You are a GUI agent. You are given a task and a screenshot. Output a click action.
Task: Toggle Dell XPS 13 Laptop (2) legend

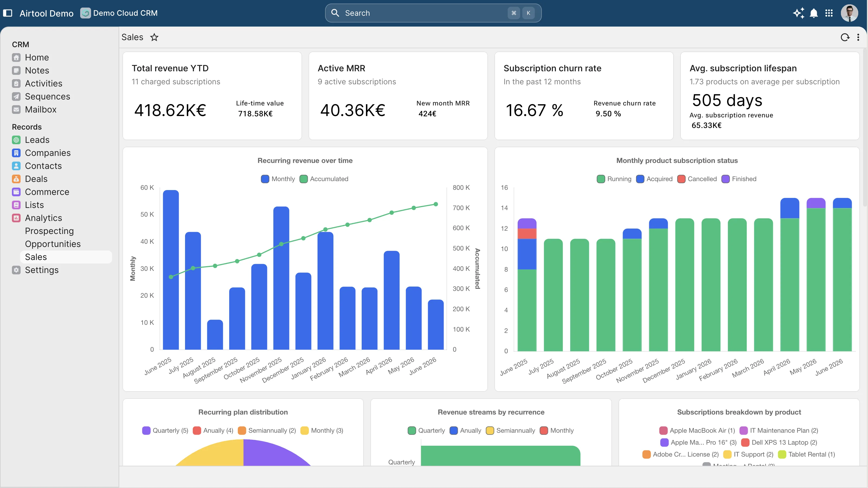point(779,442)
